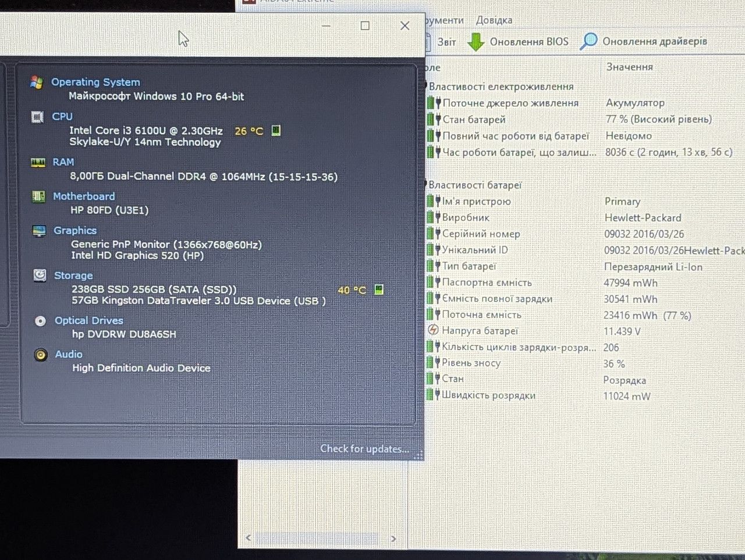Screen dimensions: 745x560
Task: Click the CPU temperature indicator icon
Action: [276, 130]
